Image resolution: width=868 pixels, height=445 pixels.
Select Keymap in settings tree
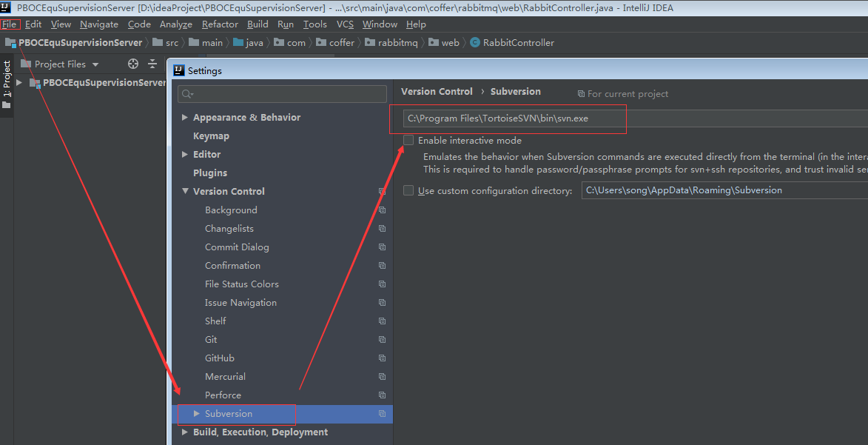(211, 135)
